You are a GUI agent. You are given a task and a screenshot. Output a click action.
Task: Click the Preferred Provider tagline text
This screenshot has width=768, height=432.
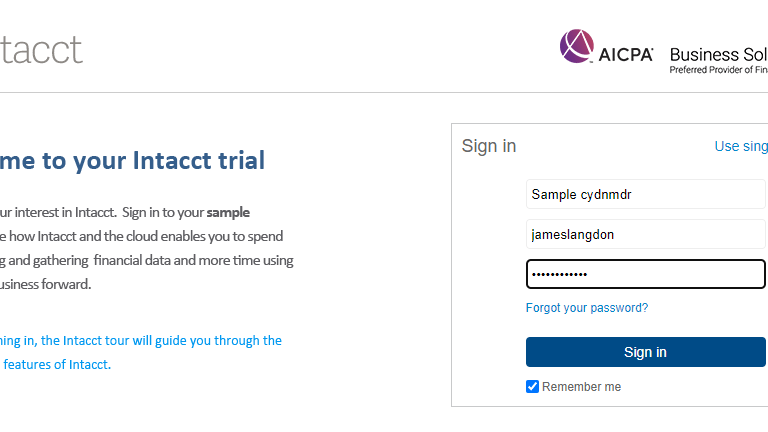pyautogui.click(x=719, y=70)
